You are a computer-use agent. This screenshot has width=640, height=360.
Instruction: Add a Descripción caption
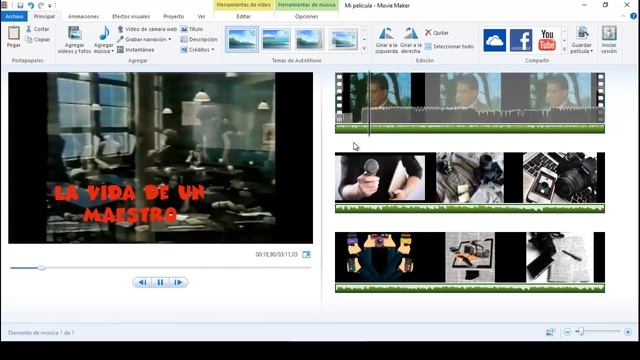click(199, 40)
